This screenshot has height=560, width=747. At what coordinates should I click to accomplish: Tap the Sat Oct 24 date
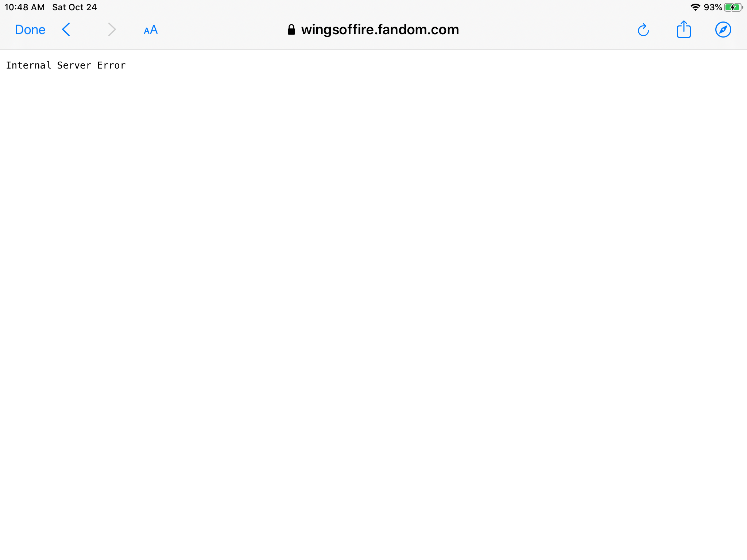tap(74, 7)
